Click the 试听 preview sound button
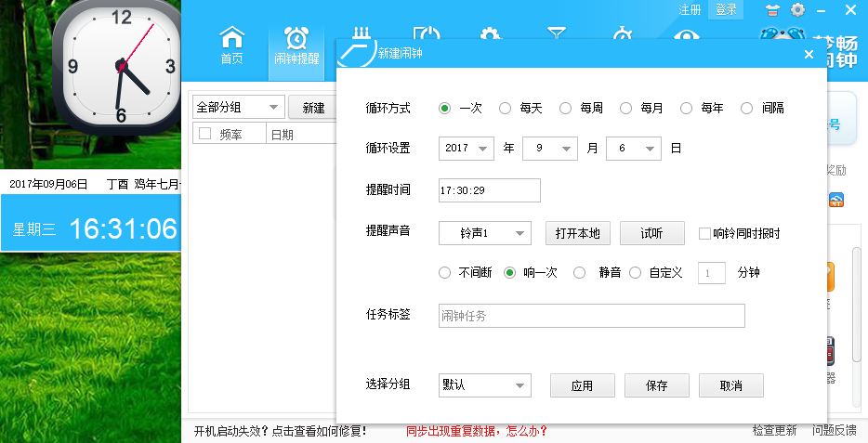This screenshot has height=443, width=868. (x=651, y=233)
